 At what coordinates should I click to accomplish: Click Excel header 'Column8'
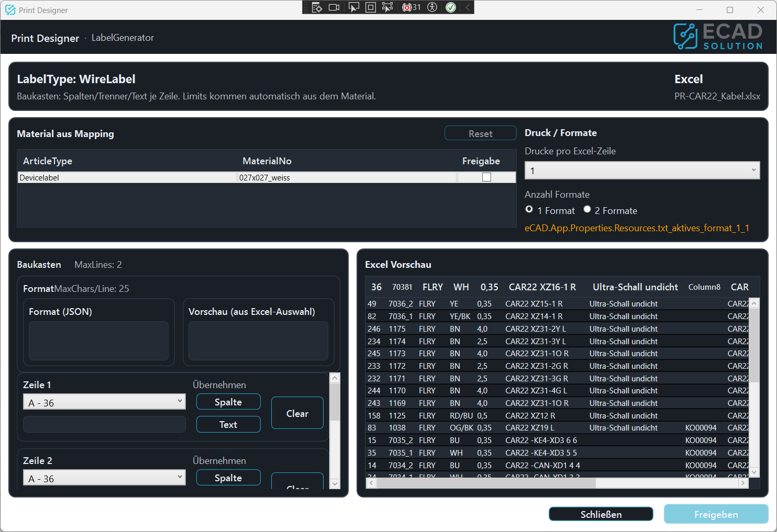[x=704, y=287]
